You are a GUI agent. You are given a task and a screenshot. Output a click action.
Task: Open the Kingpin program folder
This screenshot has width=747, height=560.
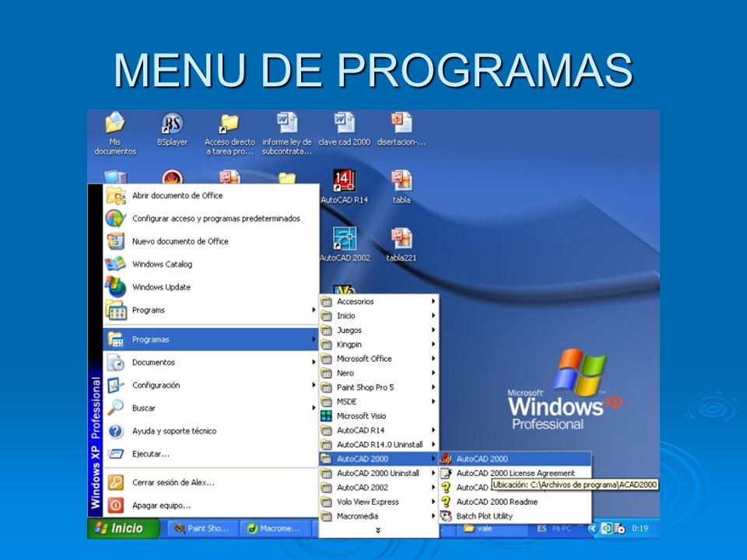tap(379, 345)
